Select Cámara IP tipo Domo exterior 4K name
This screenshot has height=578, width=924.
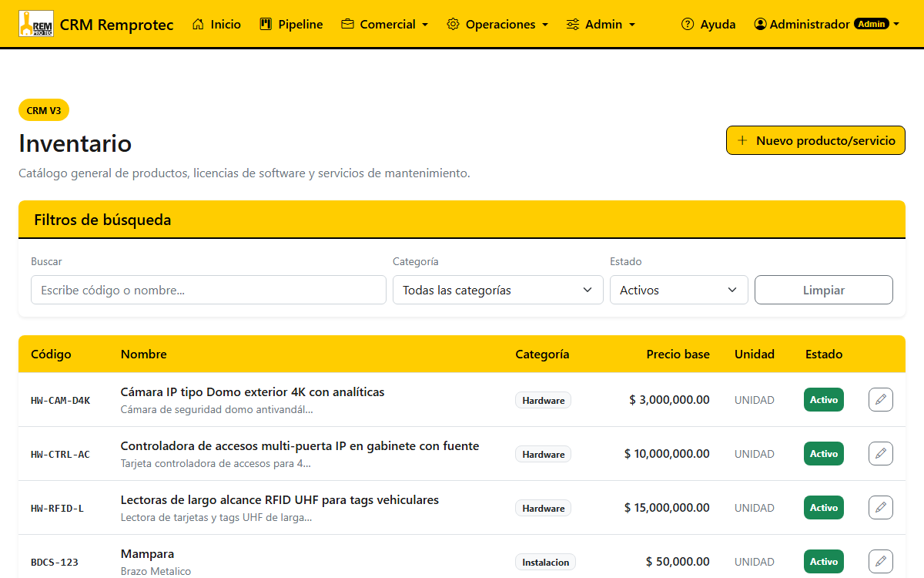click(x=253, y=391)
